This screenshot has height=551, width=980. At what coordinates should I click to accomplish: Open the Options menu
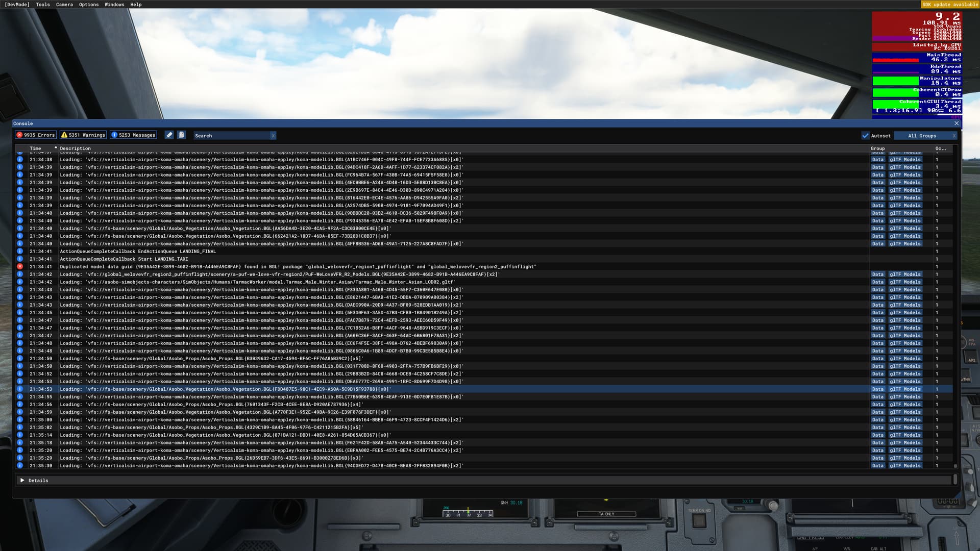(89, 5)
